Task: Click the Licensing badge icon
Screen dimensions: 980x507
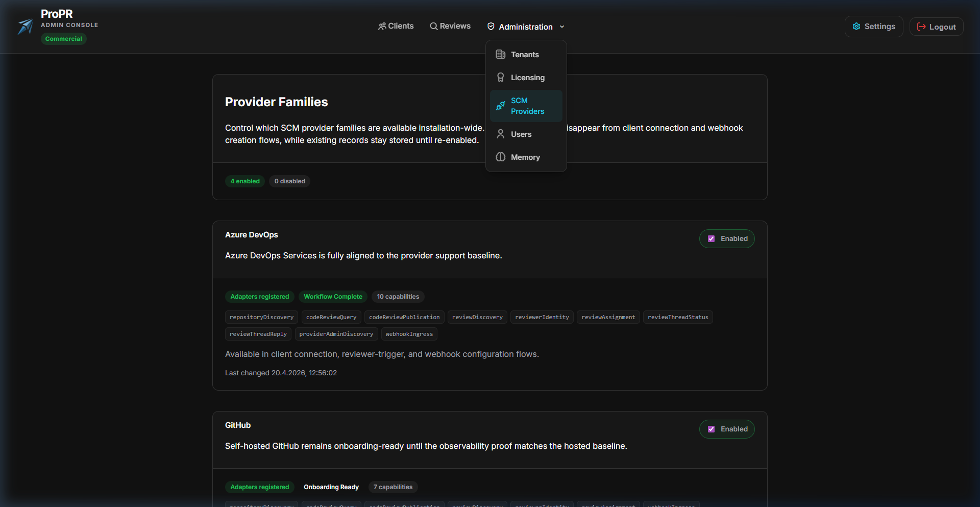Action: coord(501,78)
